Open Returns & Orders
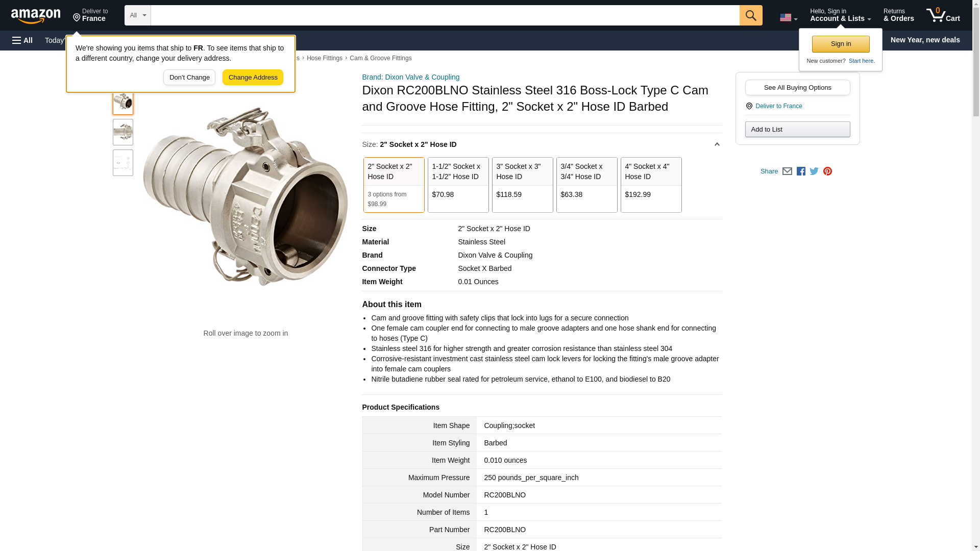 (898, 15)
